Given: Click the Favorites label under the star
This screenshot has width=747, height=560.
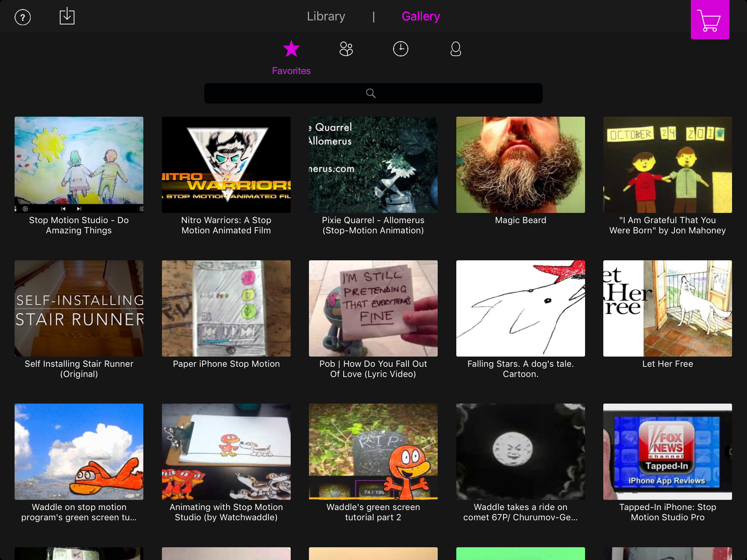Looking at the screenshot, I should click(x=291, y=71).
